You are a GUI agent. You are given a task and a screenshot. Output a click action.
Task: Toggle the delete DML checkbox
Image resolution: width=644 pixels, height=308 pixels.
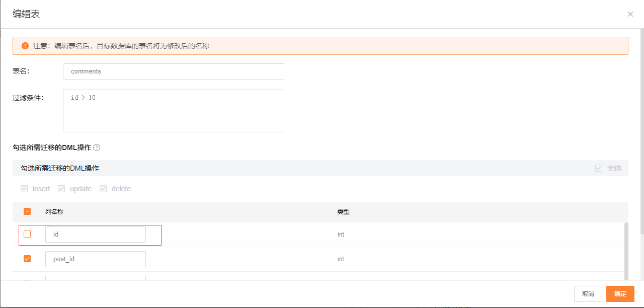click(x=103, y=189)
